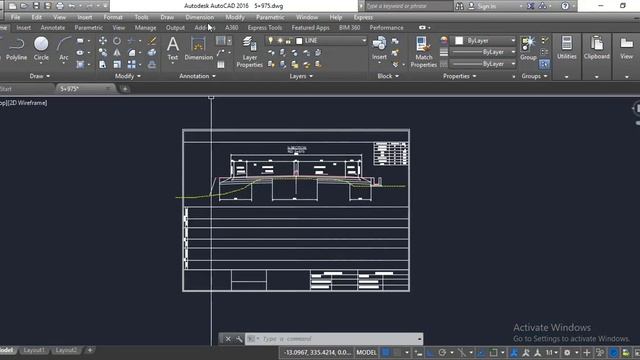Open the Express menu

point(363,17)
